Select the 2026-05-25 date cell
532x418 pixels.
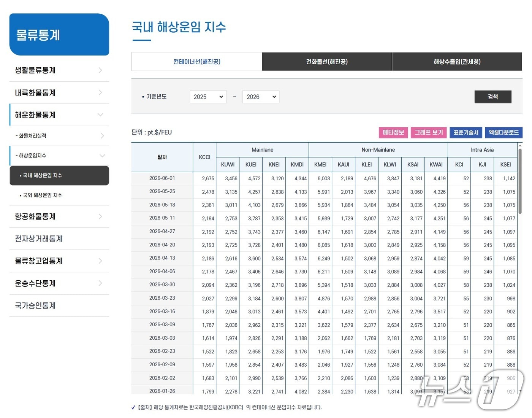[162, 191]
